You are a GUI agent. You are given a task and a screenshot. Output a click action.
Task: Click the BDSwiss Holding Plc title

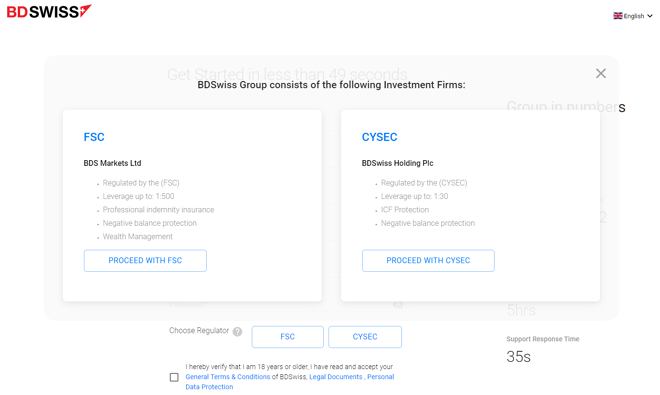pyautogui.click(x=397, y=163)
